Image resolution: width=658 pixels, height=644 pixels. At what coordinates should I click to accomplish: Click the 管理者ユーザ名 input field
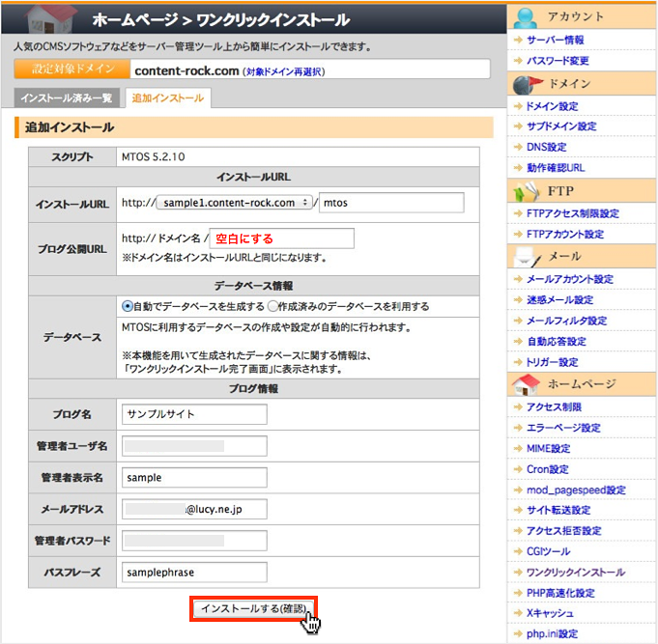195,446
